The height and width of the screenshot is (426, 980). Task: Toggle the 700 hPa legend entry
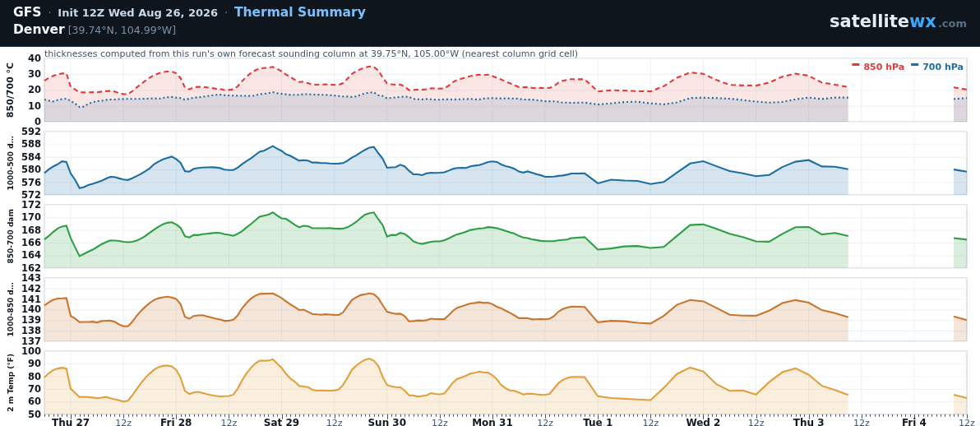click(x=937, y=67)
